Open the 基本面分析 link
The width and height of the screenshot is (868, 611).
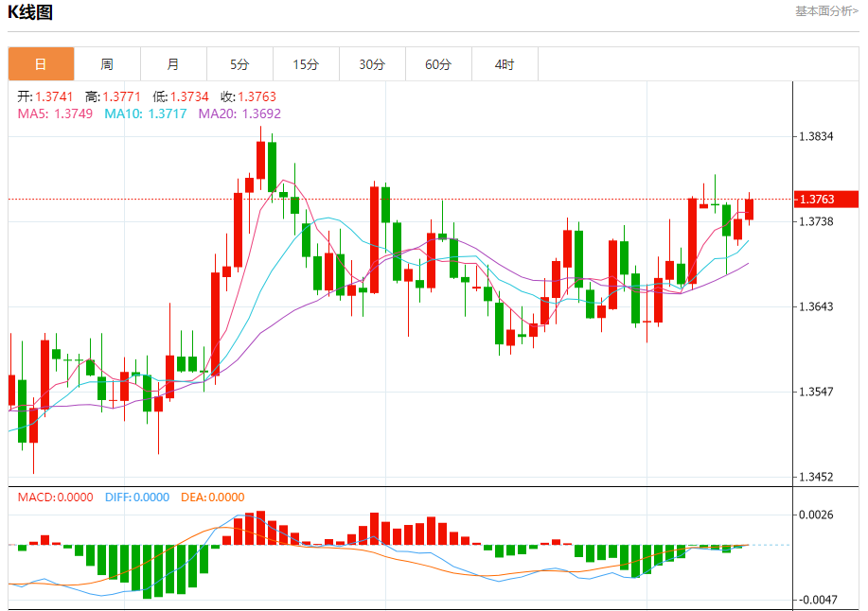tap(827, 11)
